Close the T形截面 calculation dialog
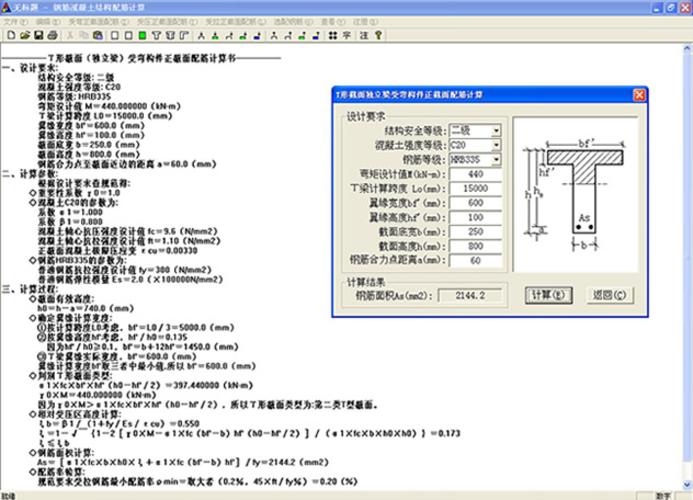Viewport: 693px width, 500px height. [x=639, y=95]
